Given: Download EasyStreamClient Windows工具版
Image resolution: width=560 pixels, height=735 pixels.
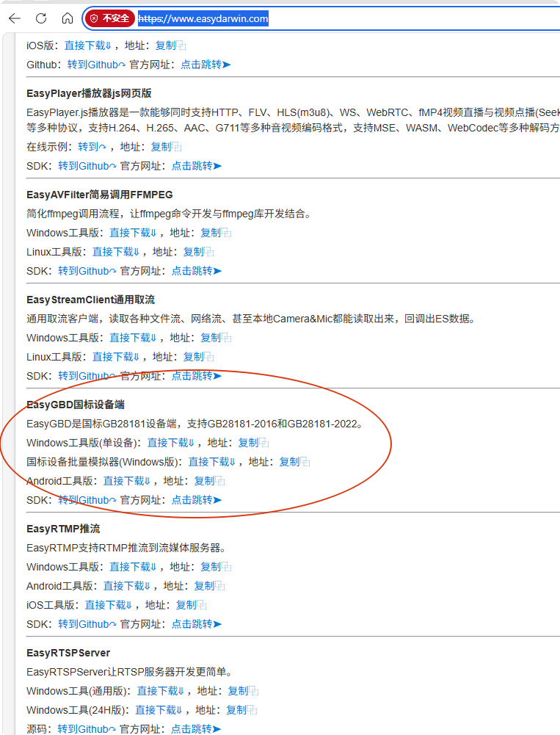Looking at the screenshot, I should [x=133, y=338].
